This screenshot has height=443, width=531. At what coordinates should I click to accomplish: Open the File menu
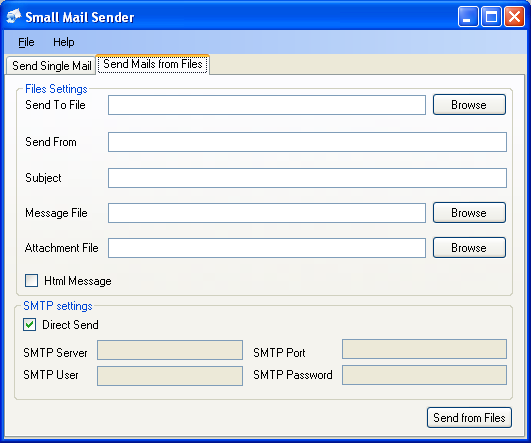pos(26,42)
